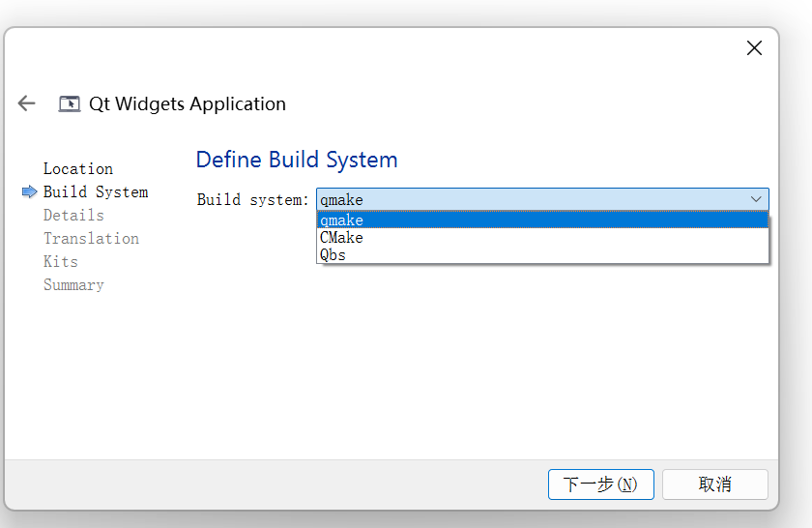Screen dimensions: 812x528
Task: Close the wizard dialog with the X
Action: [754, 48]
